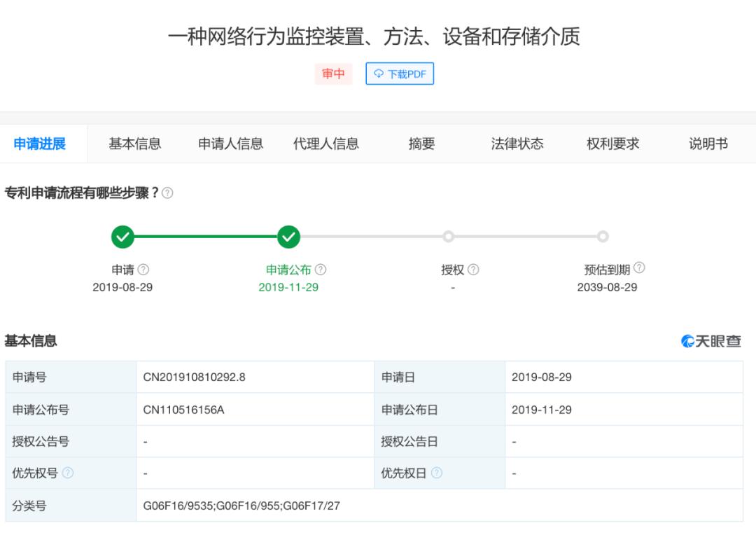Open the 法律状态 tab
Viewport: 756px width, 535px height.
pos(517,144)
